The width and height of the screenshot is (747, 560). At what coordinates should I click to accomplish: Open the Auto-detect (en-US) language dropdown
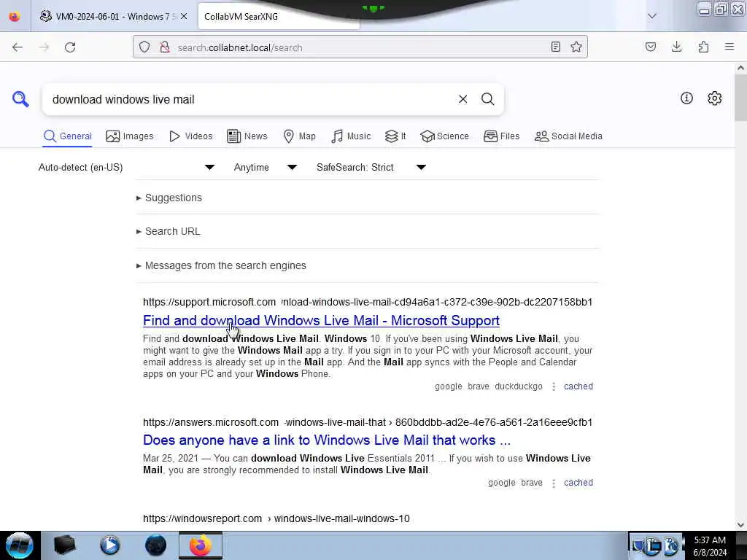127,167
